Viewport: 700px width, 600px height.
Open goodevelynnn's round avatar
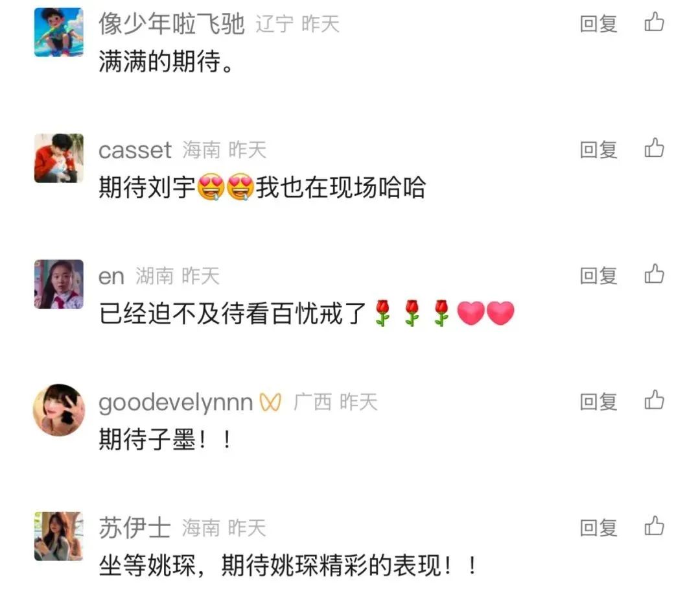[59, 410]
